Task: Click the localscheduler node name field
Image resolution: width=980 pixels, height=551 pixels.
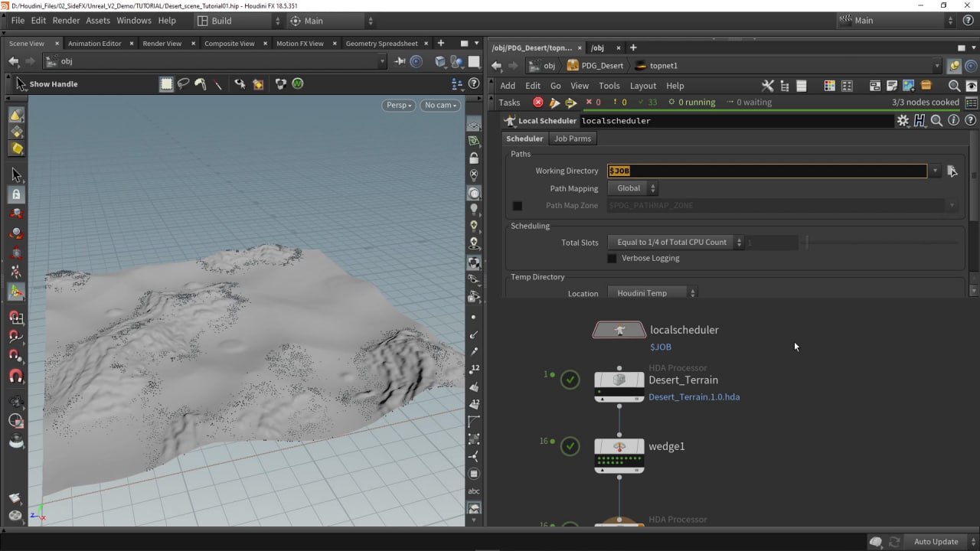Action: 737,121
